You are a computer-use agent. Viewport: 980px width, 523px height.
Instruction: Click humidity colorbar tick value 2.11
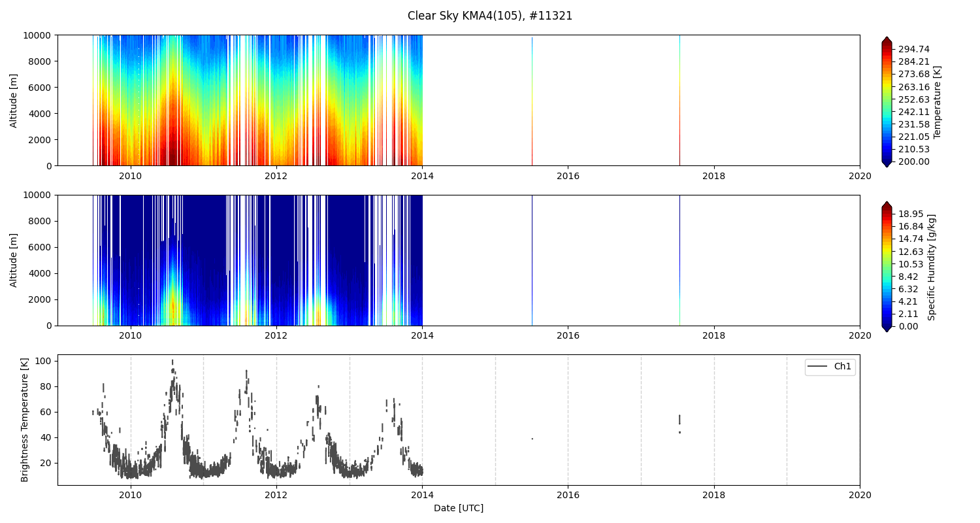point(909,314)
